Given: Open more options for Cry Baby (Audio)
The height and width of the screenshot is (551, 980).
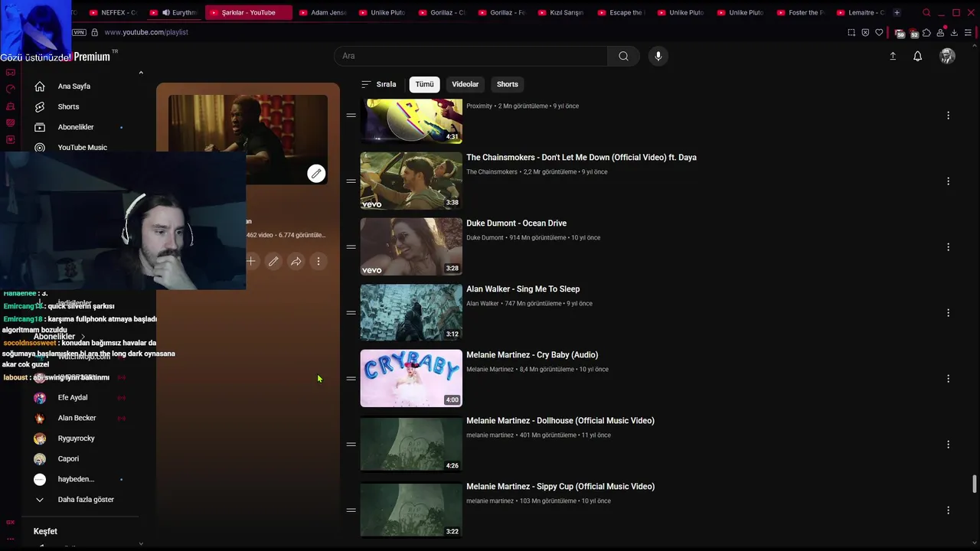Looking at the screenshot, I should click(948, 379).
